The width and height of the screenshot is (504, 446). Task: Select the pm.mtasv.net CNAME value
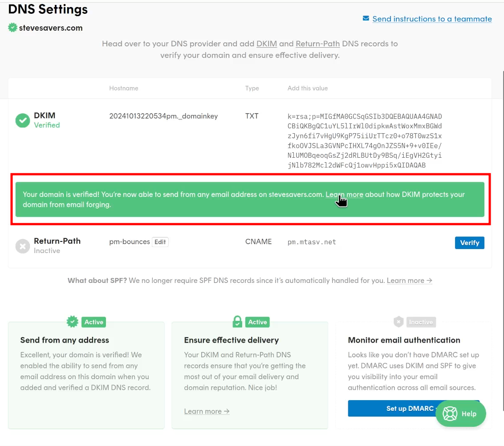pyautogui.click(x=312, y=242)
